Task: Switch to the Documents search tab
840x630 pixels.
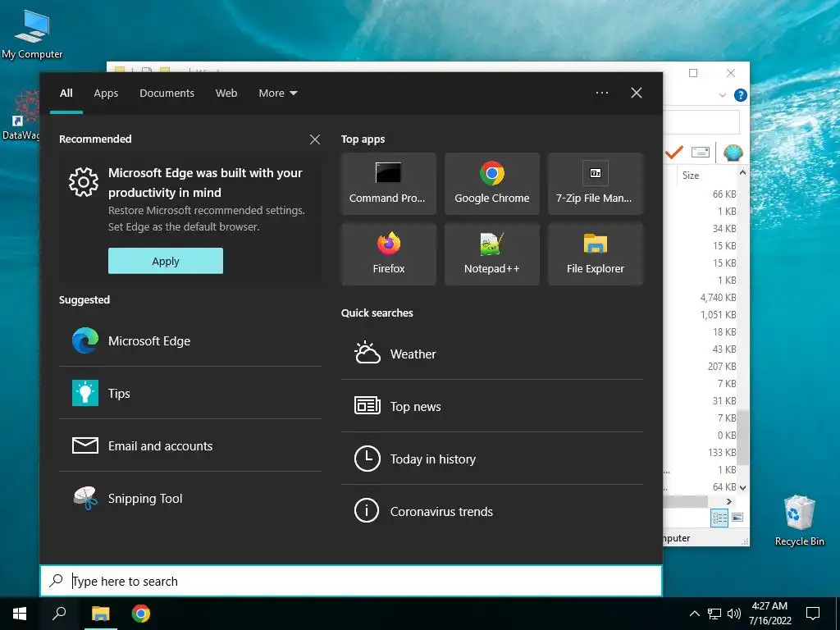Action: tap(167, 94)
